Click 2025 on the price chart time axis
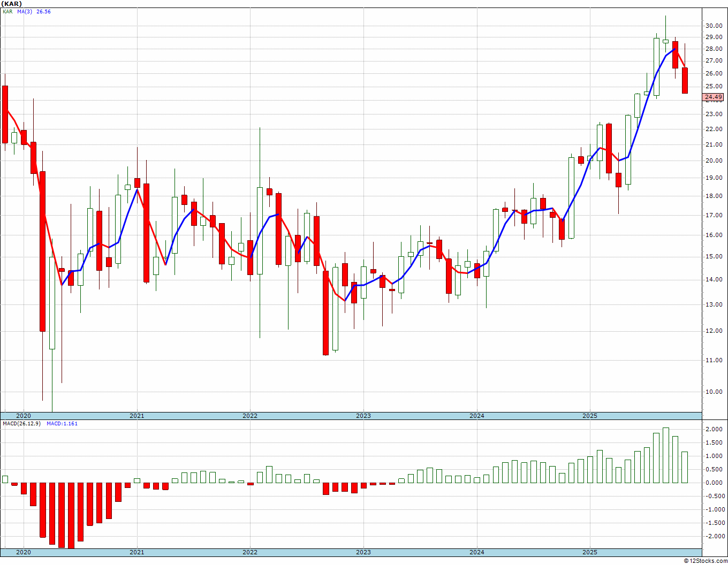Image resolution: width=728 pixels, height=565 pixels. [590, 416]
